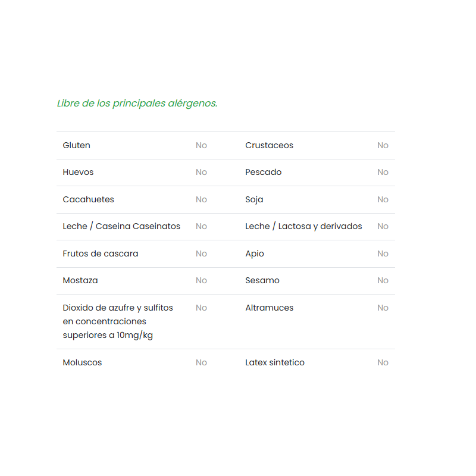This screenshot has height=476, width=476.
Task: Select the Cacahuetes label
Action: [x=88, y=199]
